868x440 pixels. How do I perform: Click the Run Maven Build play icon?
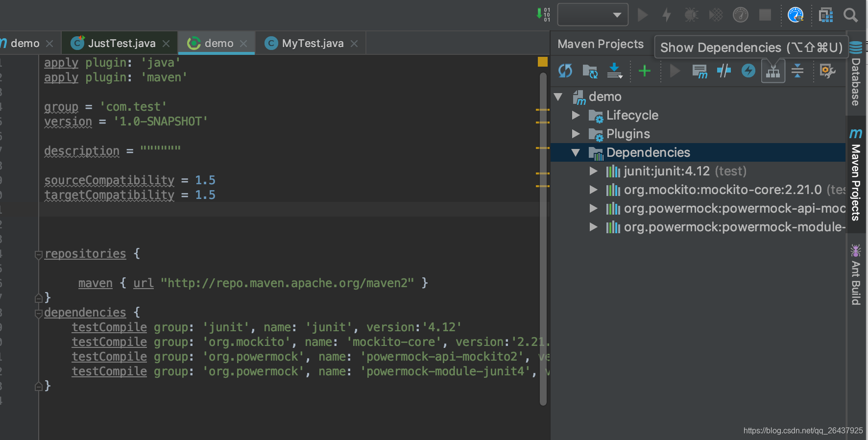pos(675,71)
